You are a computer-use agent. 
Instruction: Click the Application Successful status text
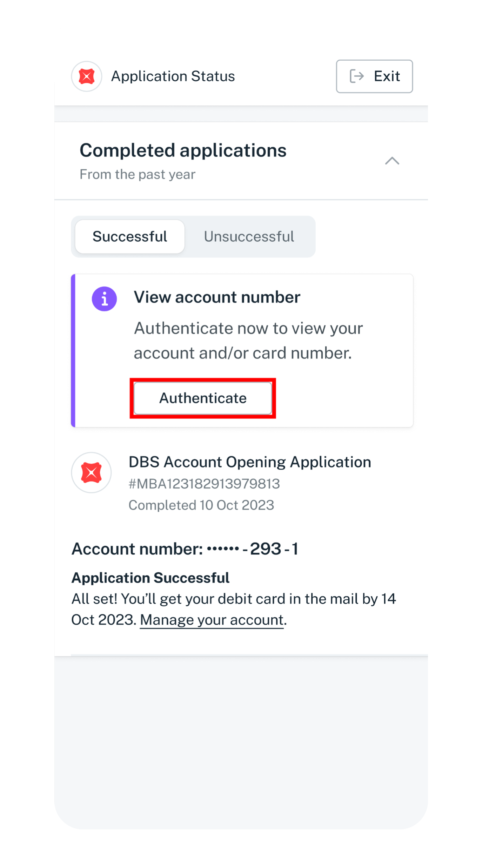[x=150, y=578]
